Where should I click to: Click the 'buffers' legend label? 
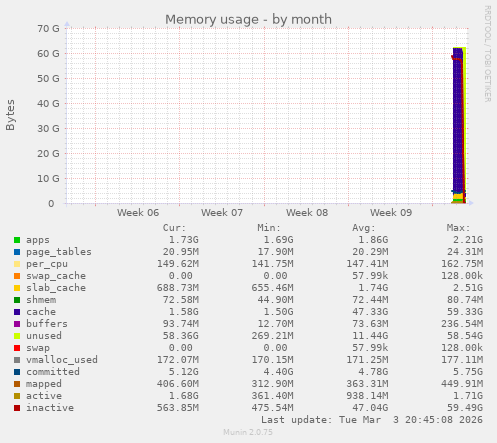coord(47,324)
